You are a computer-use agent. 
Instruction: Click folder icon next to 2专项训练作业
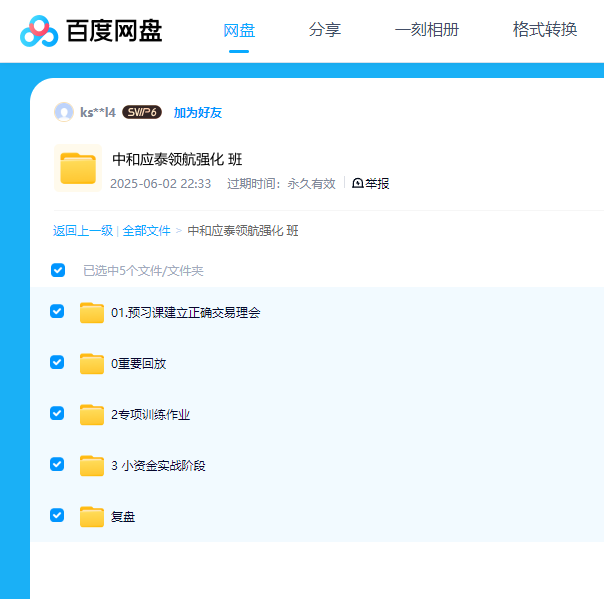tap(92, 414)
